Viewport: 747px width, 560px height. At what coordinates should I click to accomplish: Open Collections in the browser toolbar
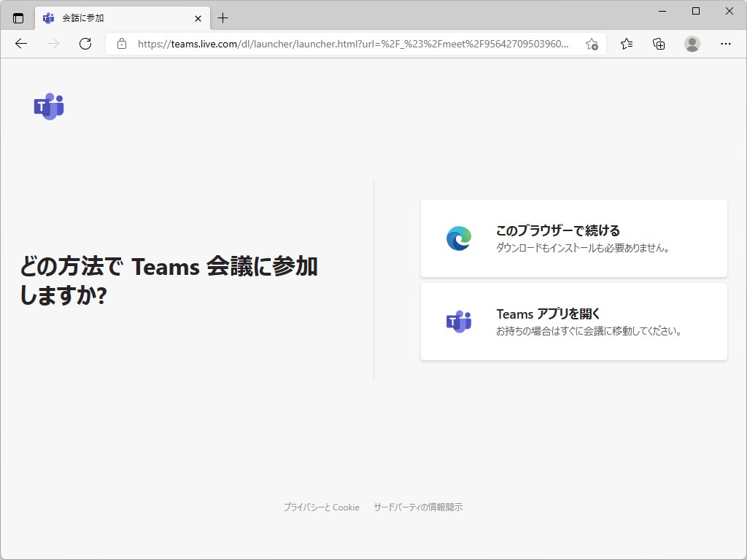click(x=658, y=44)
